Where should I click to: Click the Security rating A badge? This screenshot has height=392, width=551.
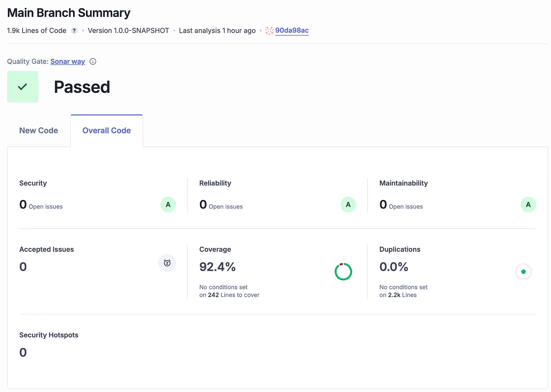coord(168,204)
